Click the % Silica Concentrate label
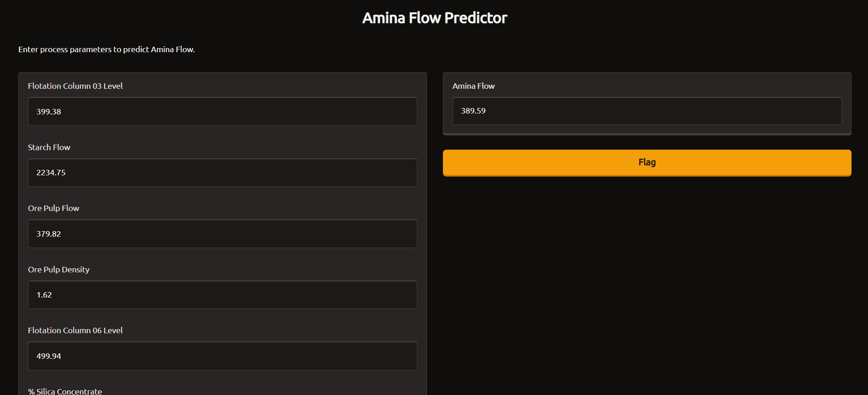 tap(65, 391)
